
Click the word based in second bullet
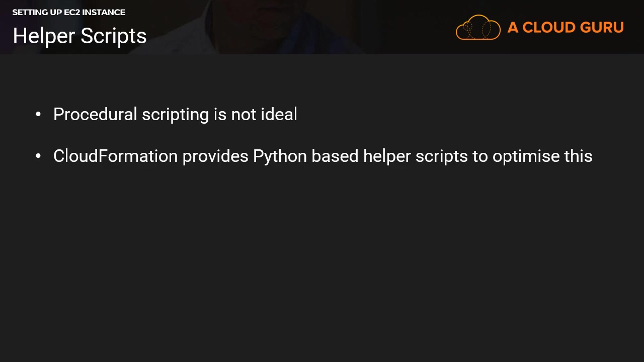[335, 156]
